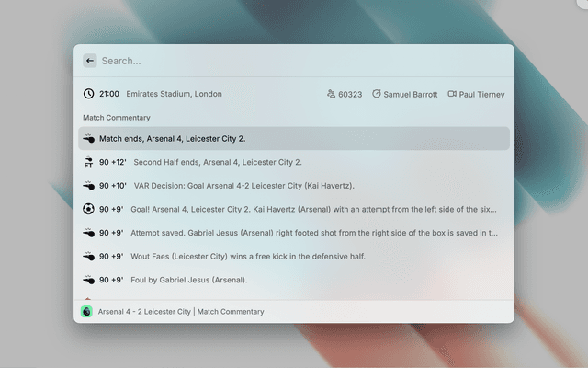Image resolution: width=588 pixels, height=368 pixels.
Task: Click whistle icon on Match ends row
Action: 89,139
